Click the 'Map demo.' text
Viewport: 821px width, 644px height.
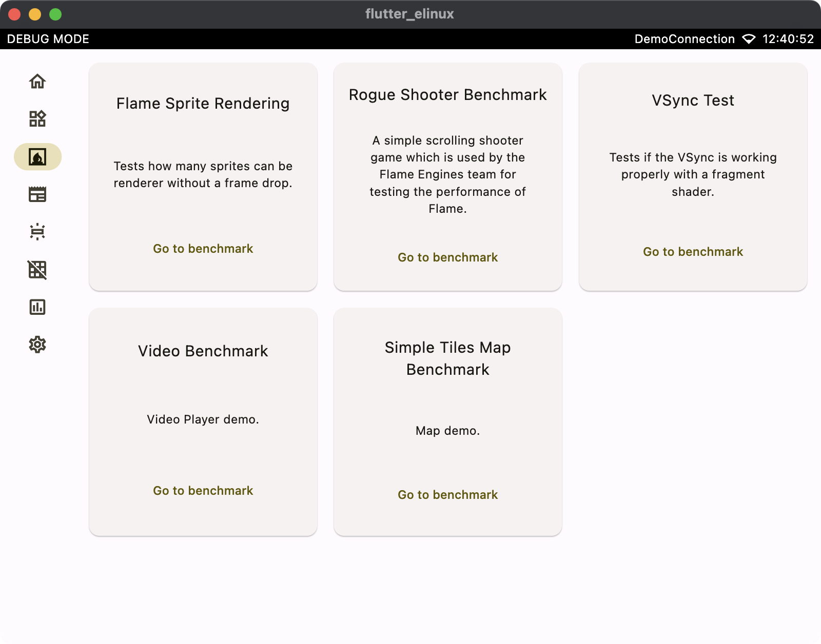pos(448,431)
